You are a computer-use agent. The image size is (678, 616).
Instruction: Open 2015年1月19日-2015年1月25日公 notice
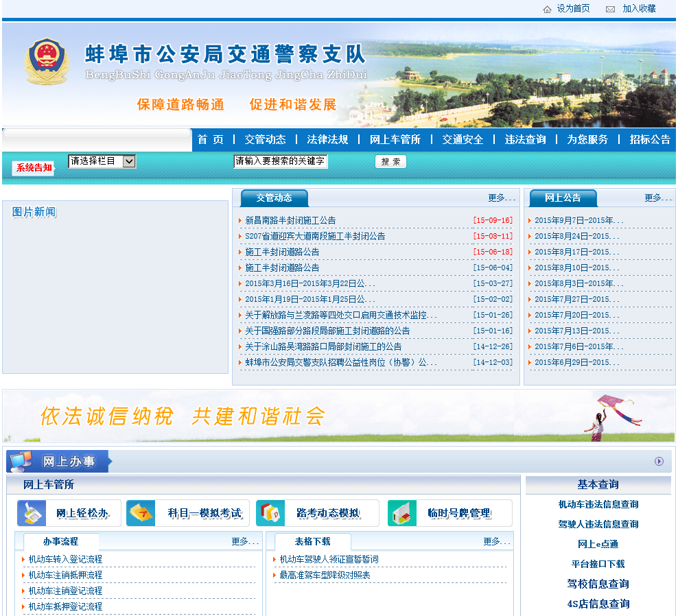coord(310,300)
